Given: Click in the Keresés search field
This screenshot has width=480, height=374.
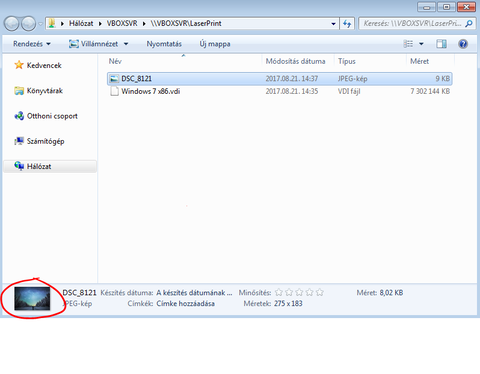Looking at the screenshot, I should click(x=413, y=24).
